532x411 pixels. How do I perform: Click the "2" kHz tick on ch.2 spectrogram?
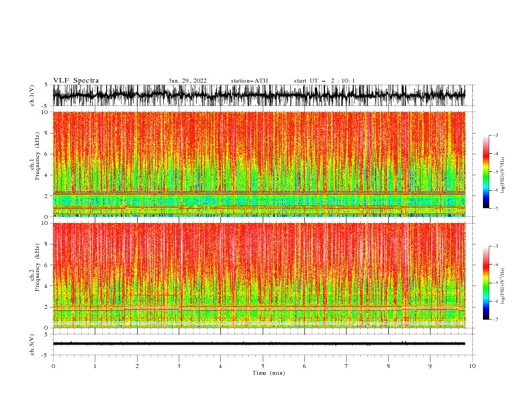[47, 307]
